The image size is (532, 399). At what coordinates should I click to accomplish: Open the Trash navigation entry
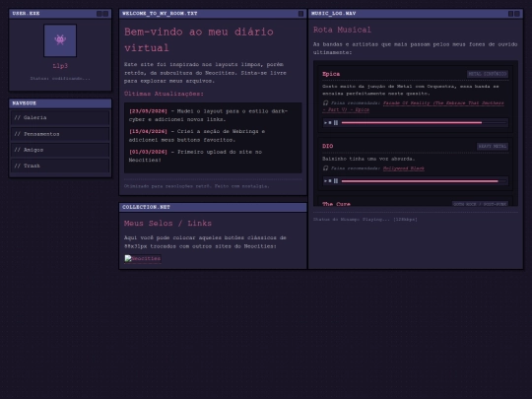click(x=60, y=166)
